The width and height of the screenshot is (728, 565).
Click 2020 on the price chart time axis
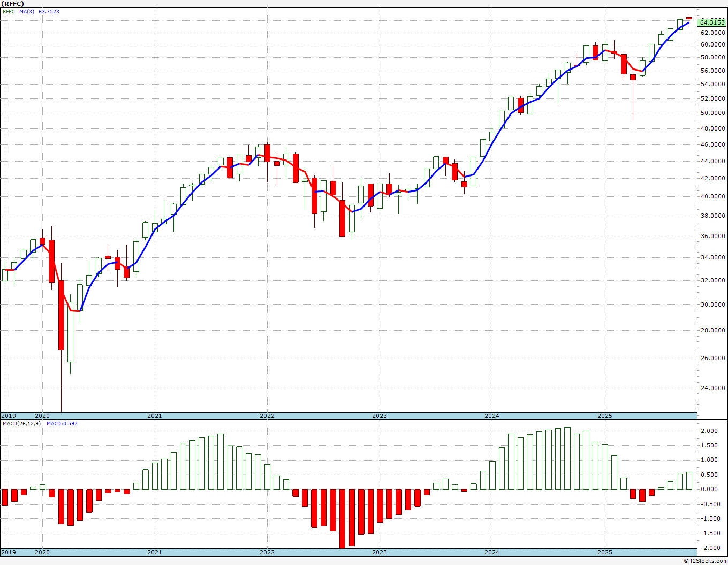[42, 416]
